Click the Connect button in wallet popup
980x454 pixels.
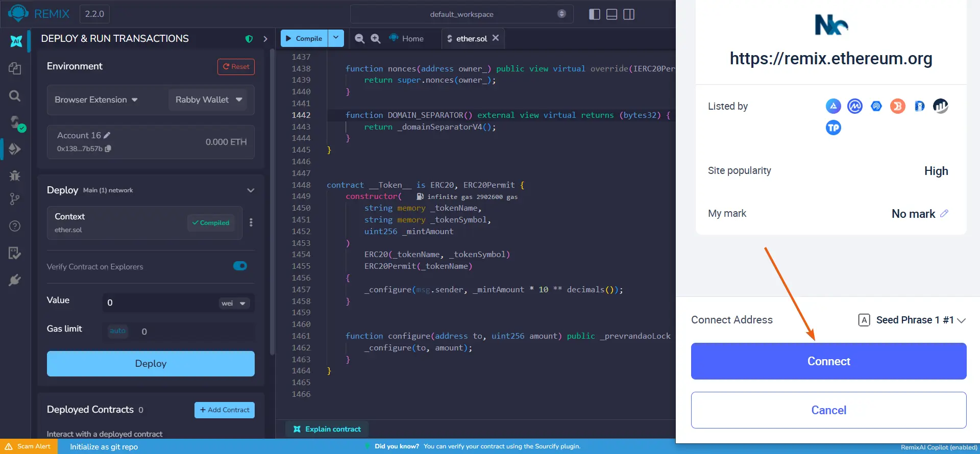pos(828,361)
